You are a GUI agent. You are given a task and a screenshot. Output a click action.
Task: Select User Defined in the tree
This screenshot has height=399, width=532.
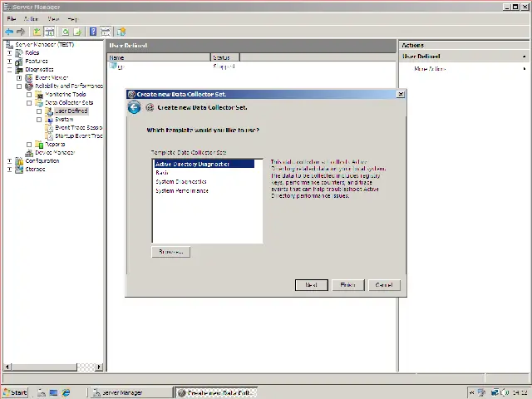(71, 111)
